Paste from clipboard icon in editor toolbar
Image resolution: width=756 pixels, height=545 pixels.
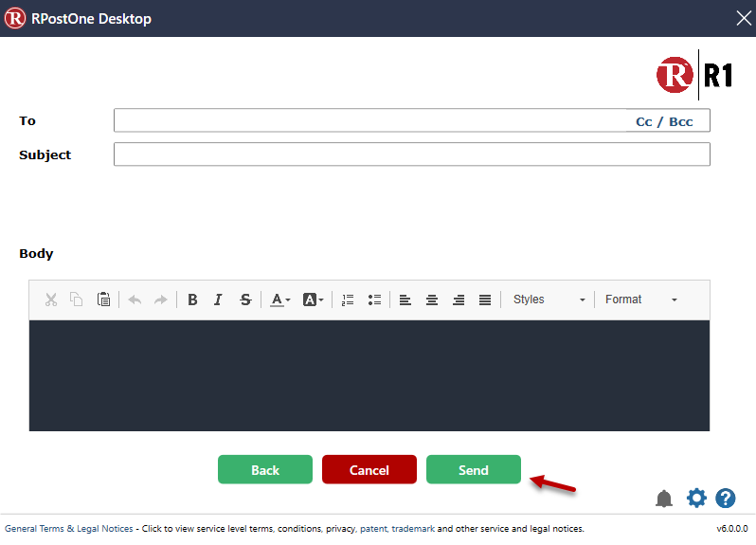[103, 300]
